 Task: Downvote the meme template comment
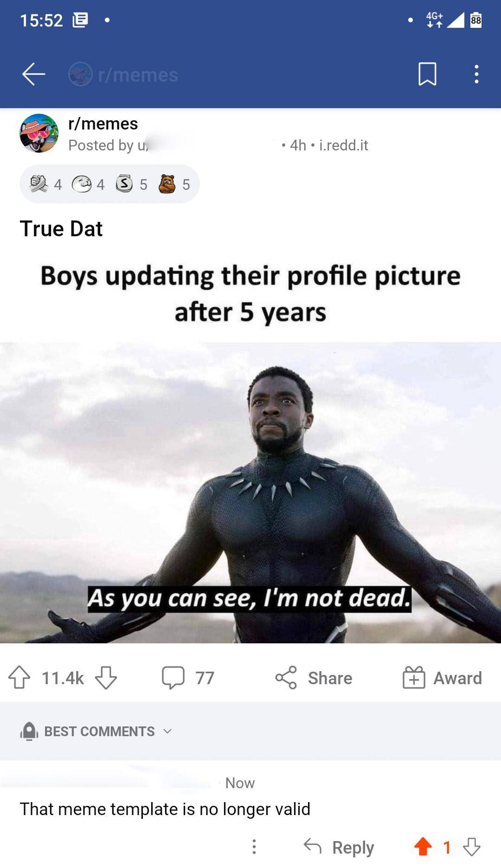tap(472, 847)
